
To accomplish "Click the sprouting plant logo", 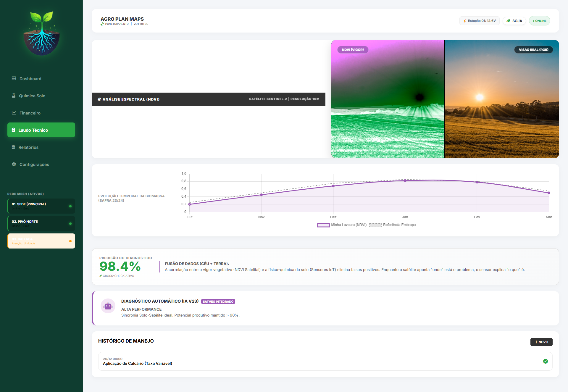I will pyautogui.click(x=41, y=33).
